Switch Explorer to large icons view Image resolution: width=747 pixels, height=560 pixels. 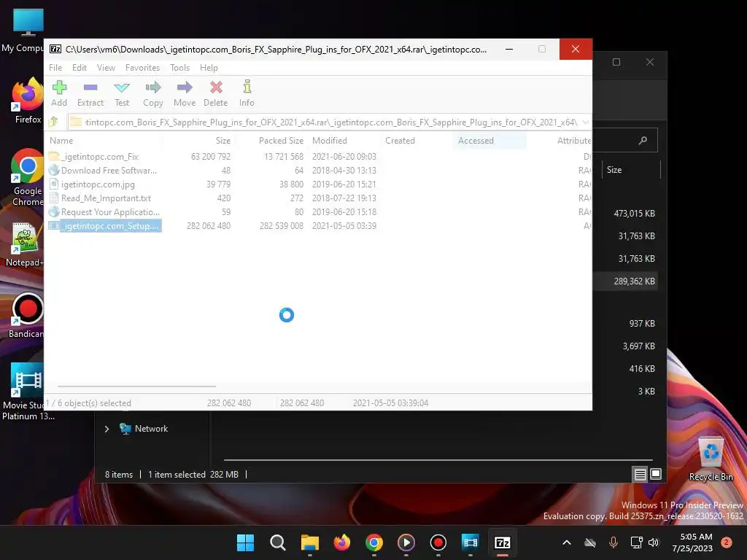[656, 474]
